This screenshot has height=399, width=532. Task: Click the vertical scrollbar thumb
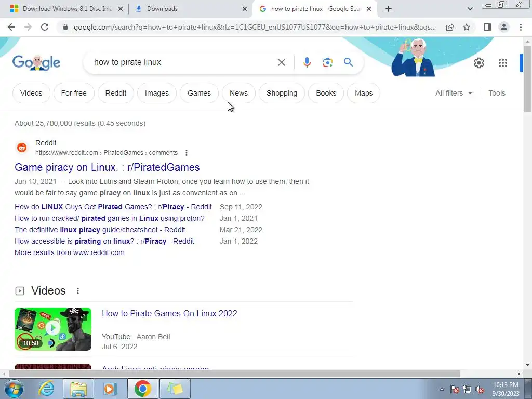(x=527, y=78)
